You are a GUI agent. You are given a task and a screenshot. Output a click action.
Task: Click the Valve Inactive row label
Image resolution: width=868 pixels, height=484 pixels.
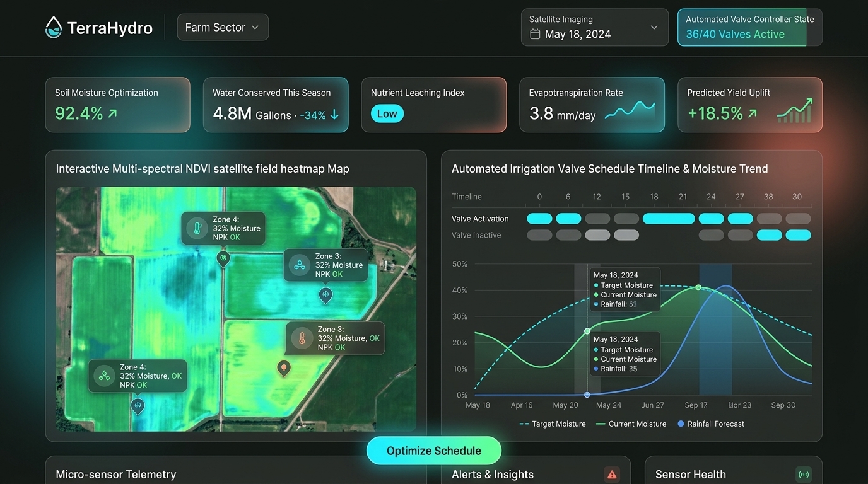tap(476, 235)
